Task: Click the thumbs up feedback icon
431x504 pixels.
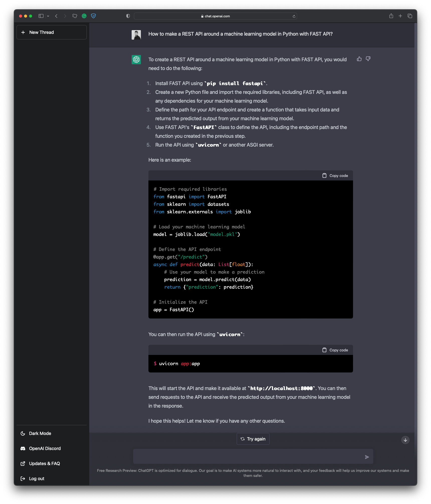Action: [359, 59]
